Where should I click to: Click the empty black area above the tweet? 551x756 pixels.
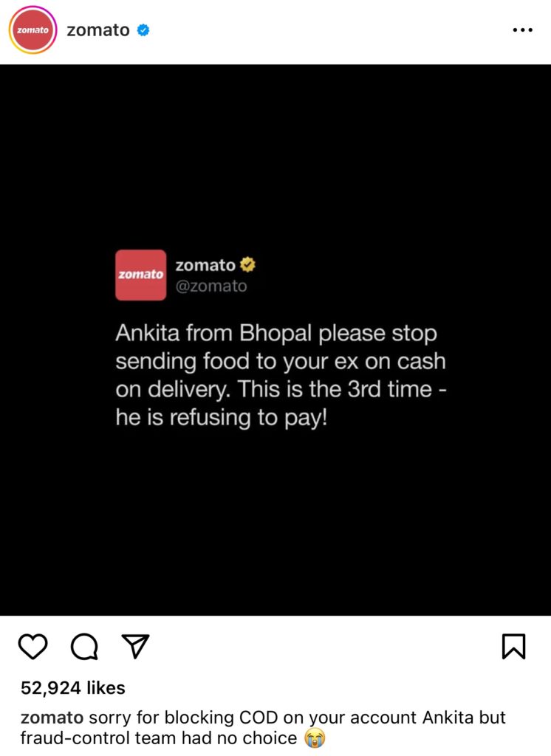275,154
